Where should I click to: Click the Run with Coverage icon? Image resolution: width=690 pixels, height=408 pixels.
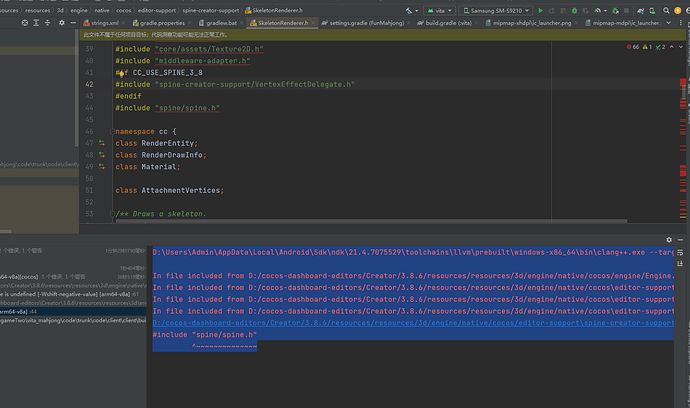[586, 11]
